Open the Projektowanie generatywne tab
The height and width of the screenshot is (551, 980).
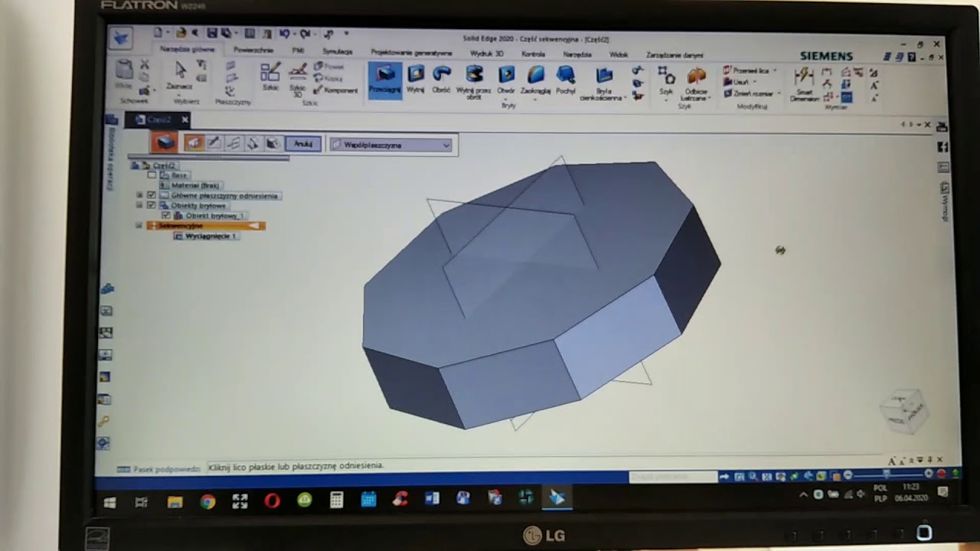(411, 53)
